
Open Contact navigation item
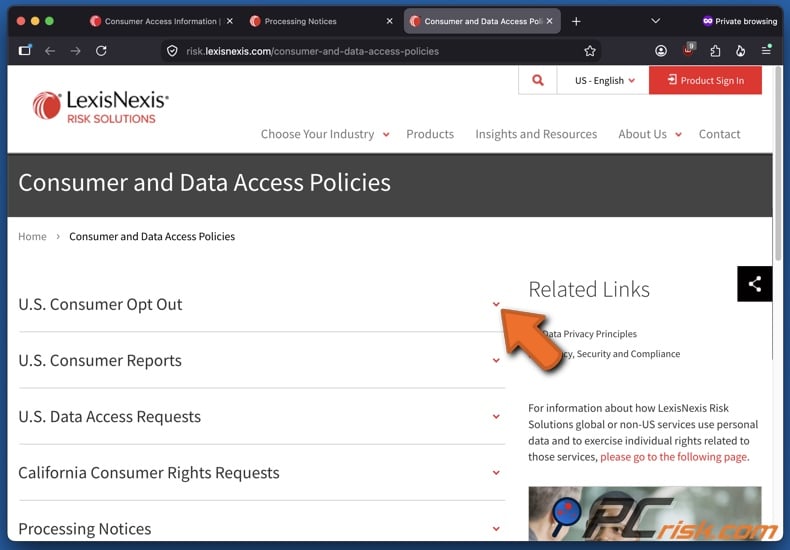[x=719, y=134]
